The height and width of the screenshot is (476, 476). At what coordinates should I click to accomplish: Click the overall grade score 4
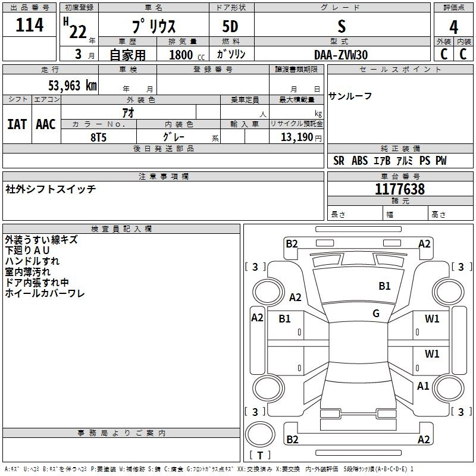coord(453,27)
